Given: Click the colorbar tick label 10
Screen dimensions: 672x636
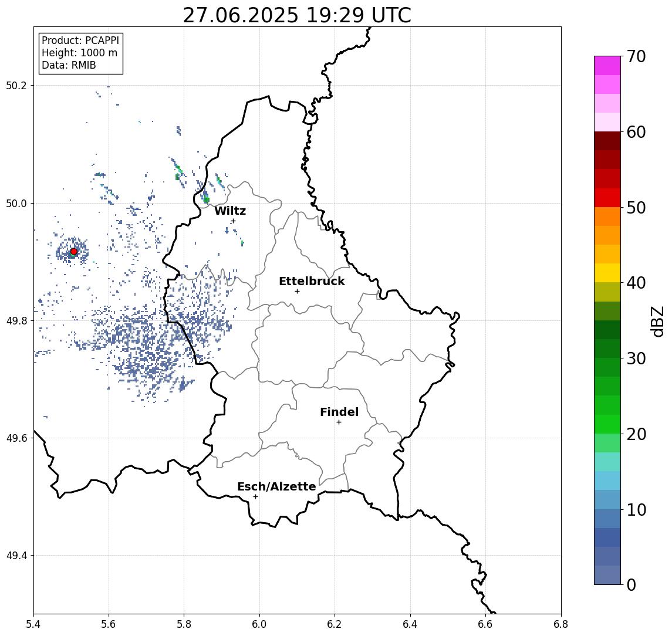Looking at the screenshot, I should tap(636, 509).
